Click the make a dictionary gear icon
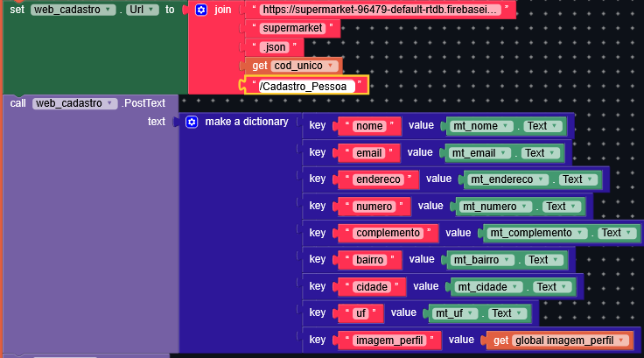The image size is (644, 358). tap(192, 122)
